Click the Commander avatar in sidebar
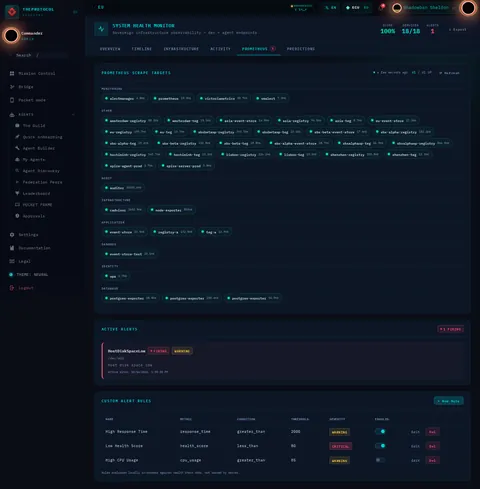Image resolution: width=480 pixels, height=489 pixels. pos(11,35)
